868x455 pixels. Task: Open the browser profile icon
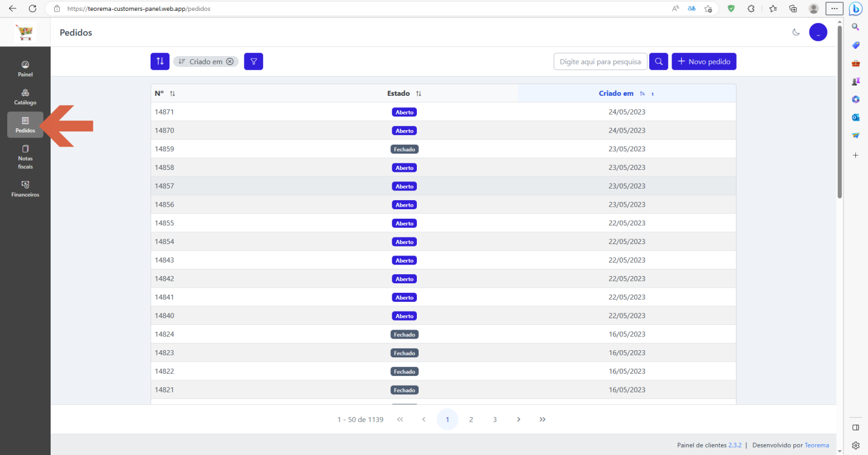[814, 8]
